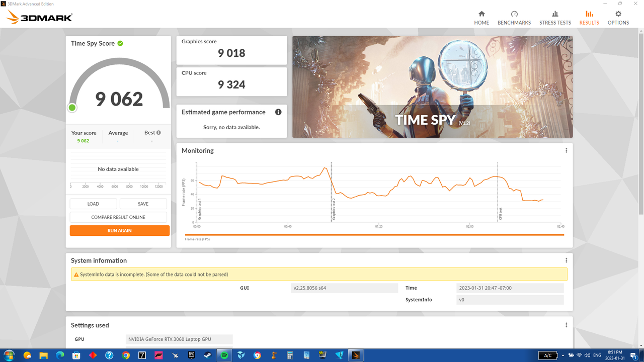
Task: Open Epic Games Launcher from the taskbar
Action: coord(191,355)
